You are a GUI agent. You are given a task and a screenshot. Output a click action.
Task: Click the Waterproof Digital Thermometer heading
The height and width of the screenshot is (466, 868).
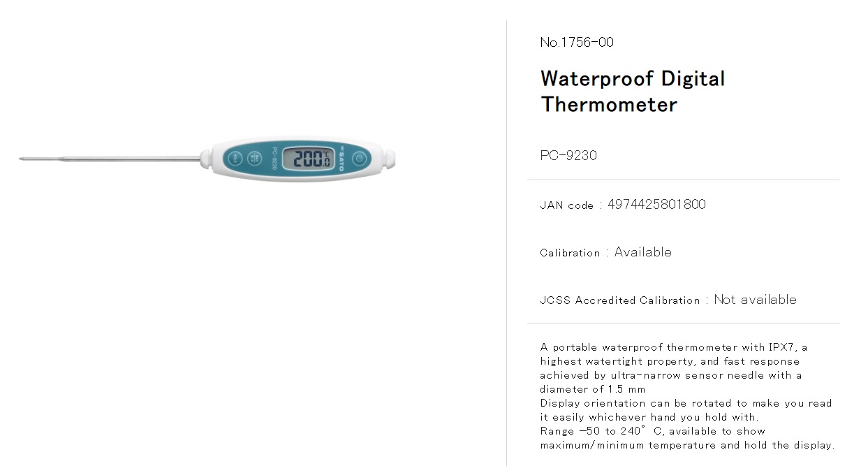point(633,92)
